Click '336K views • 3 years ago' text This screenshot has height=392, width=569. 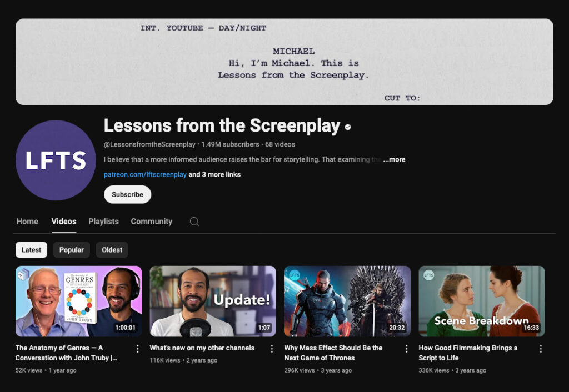452,370
